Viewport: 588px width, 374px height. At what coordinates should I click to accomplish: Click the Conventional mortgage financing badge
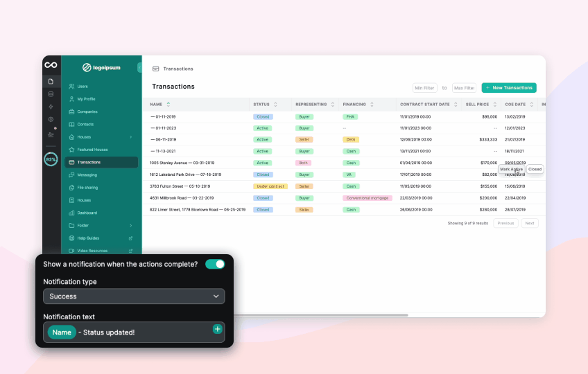pyautogui.click(x=367, y=198)
